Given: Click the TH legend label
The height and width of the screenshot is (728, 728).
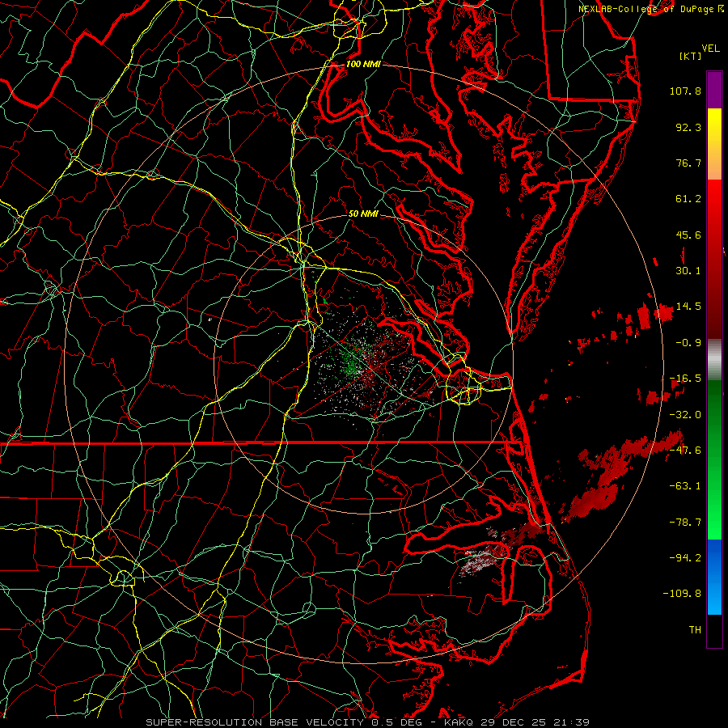Looking at the screenshot, I should pos(695,630).
